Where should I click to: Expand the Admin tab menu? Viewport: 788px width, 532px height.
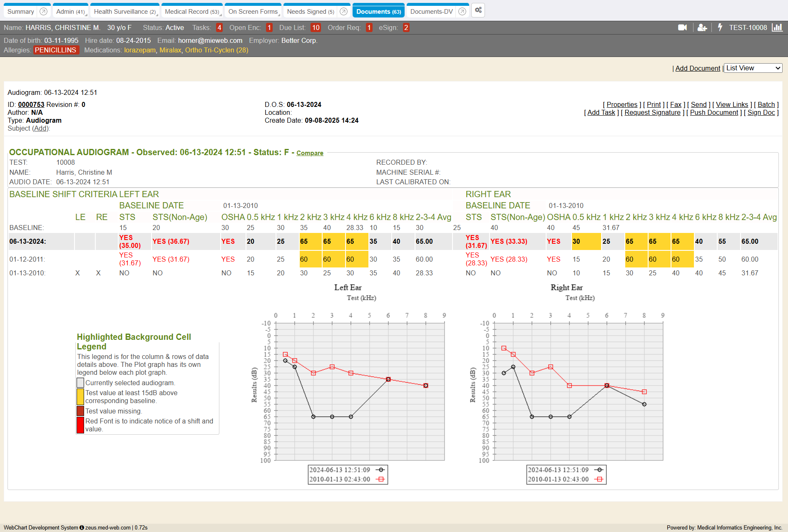click(86, 15)
